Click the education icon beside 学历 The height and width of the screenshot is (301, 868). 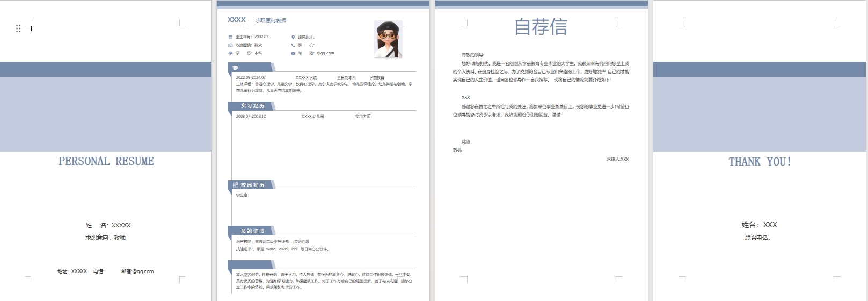[230, 53]
